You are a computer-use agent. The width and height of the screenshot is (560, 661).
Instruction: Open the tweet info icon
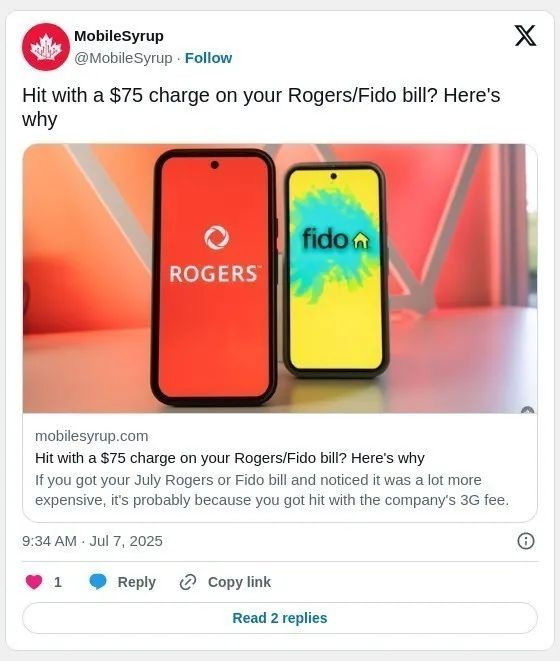[525, 541]
